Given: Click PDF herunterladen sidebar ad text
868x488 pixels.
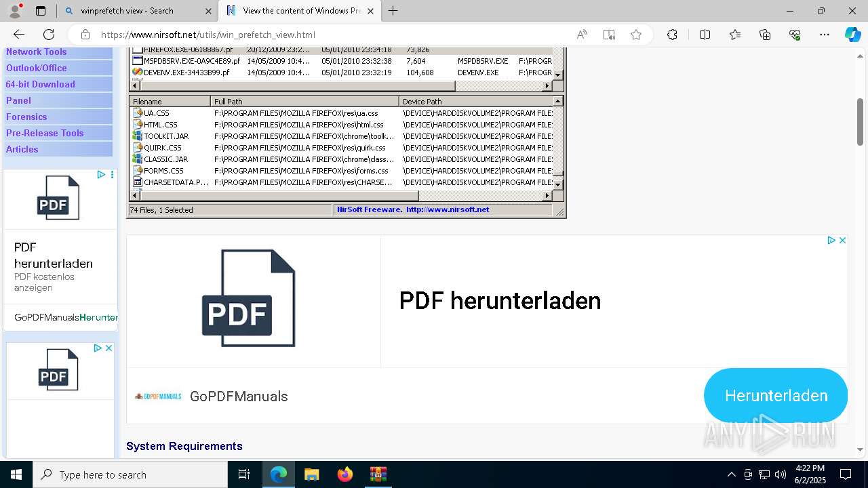Looking at the screenshot, I should coord(54,256).
